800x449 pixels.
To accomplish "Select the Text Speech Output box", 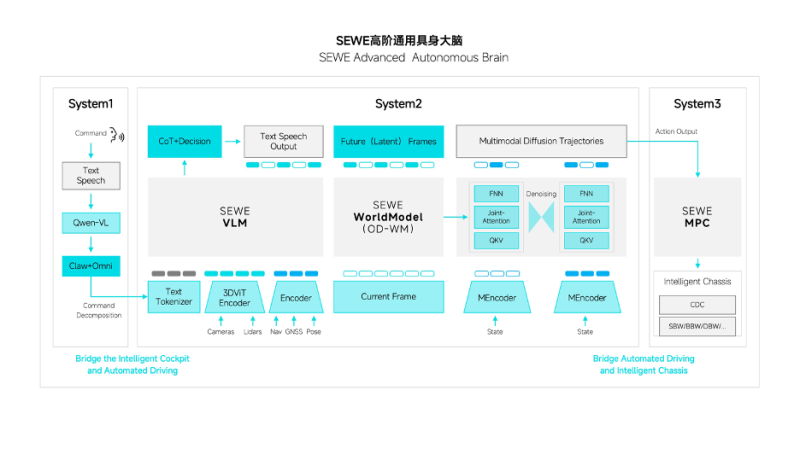I will point(284,141).
